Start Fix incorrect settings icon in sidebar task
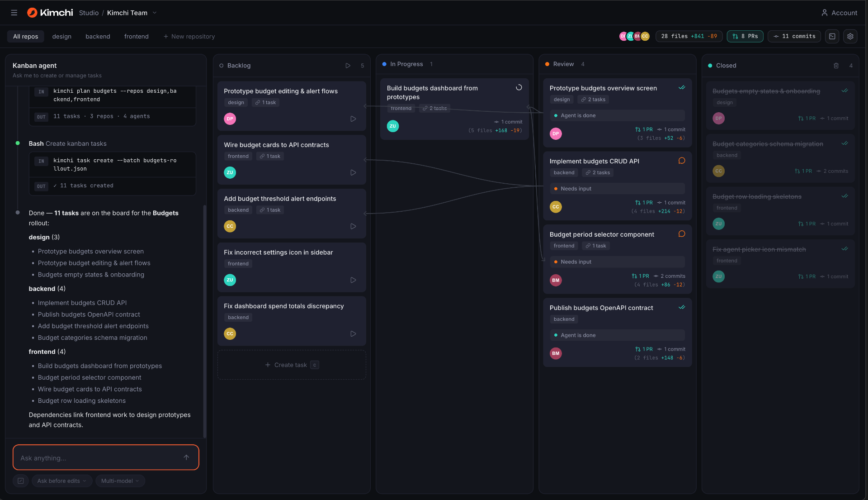The image size is (868, 500). click(353, 280)
